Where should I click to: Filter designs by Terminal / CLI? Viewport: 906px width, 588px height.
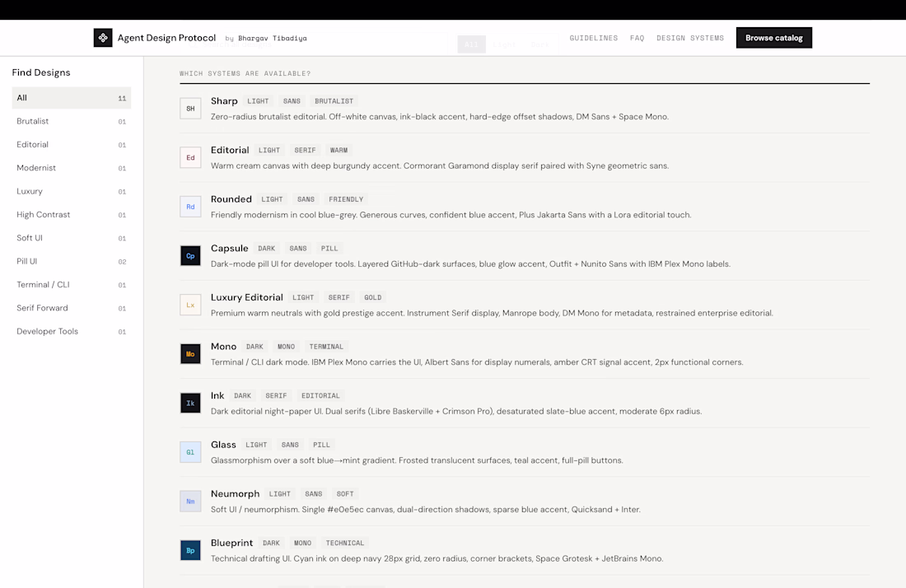[x=71, y=285]
